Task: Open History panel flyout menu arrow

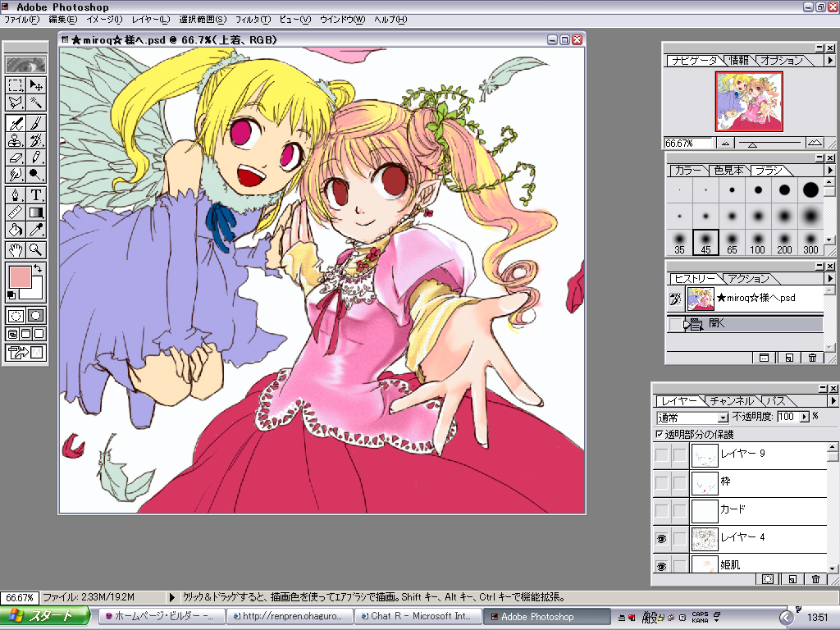Action: pyautogui.click(x=830, y=279)
